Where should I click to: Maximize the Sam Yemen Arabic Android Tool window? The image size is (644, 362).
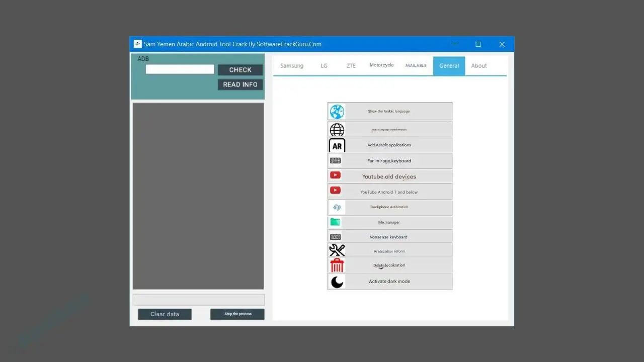478,44
